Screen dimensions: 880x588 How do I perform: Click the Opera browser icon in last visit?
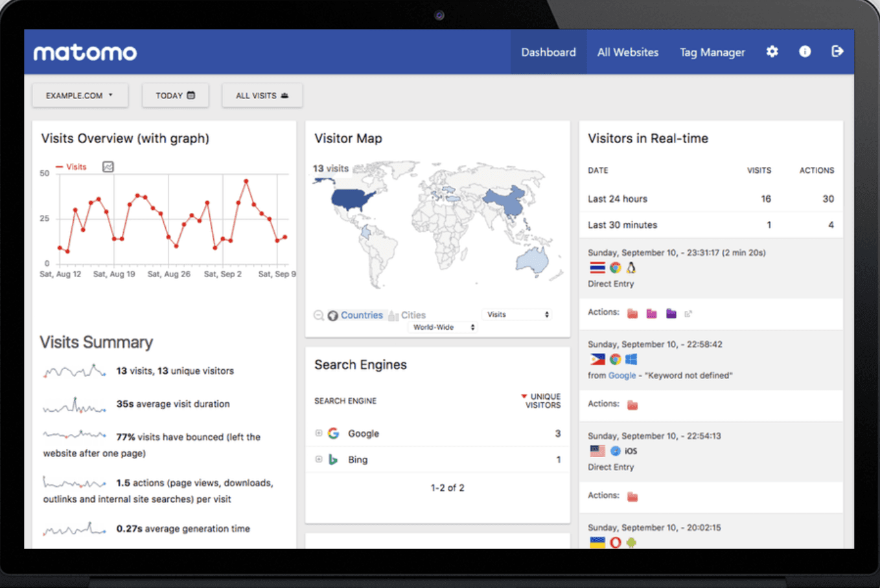(615, 543)
